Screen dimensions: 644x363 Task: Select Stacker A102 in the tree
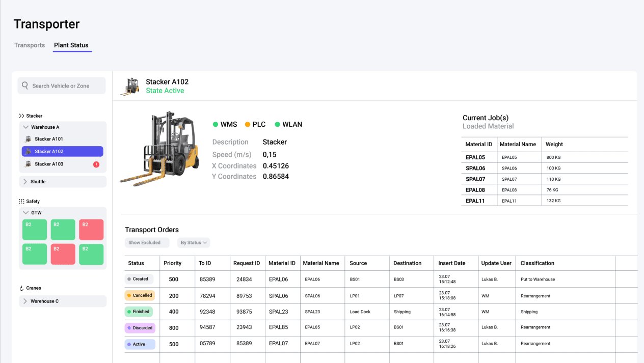point(63,152)
